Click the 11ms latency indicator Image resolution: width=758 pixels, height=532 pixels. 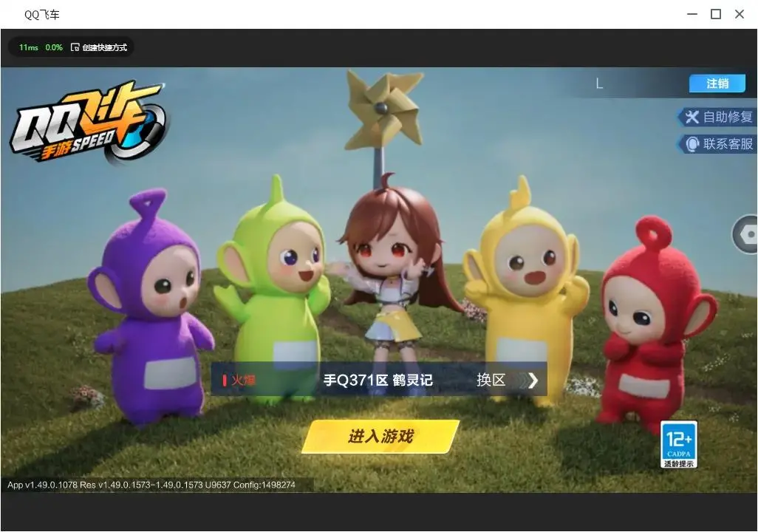(x=29, y=47)
